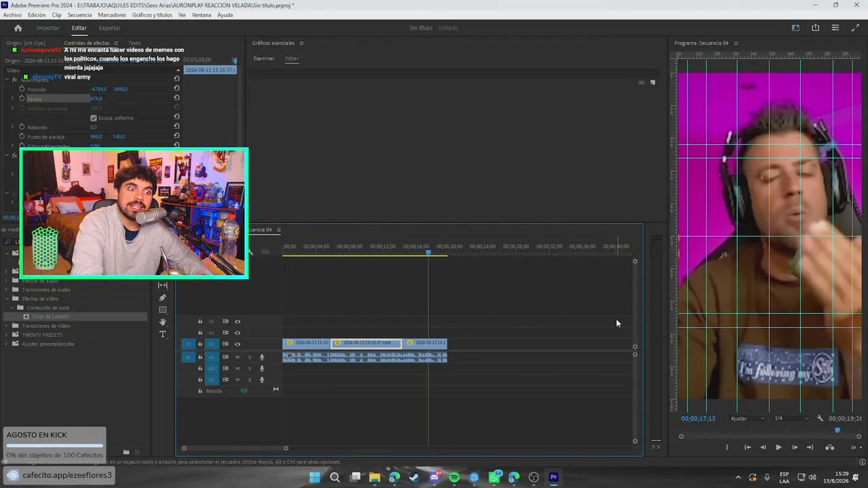Open taskbar Search
Viewport: 868px width, 488px height.
[x=334, y=477]
